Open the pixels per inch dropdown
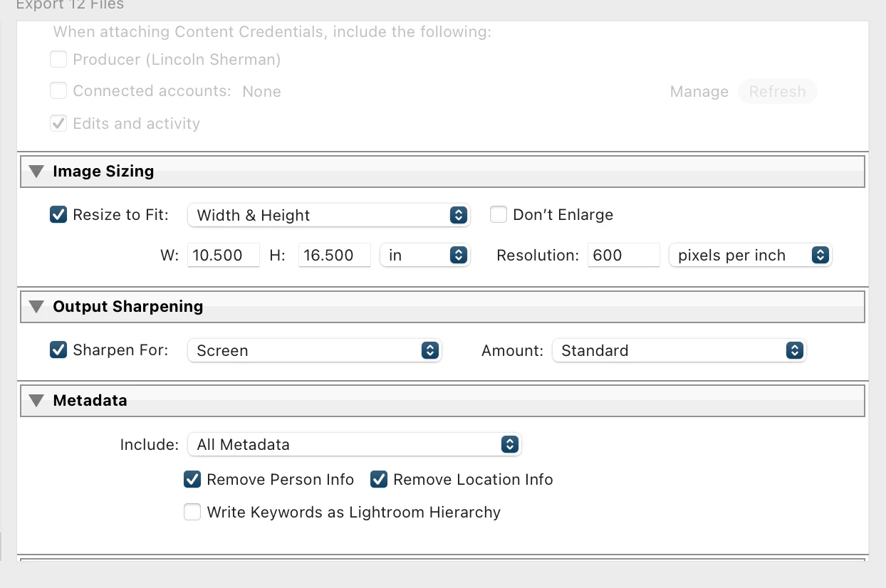The image size is (886, 588). pyautogui.click(x=750, y=255)
